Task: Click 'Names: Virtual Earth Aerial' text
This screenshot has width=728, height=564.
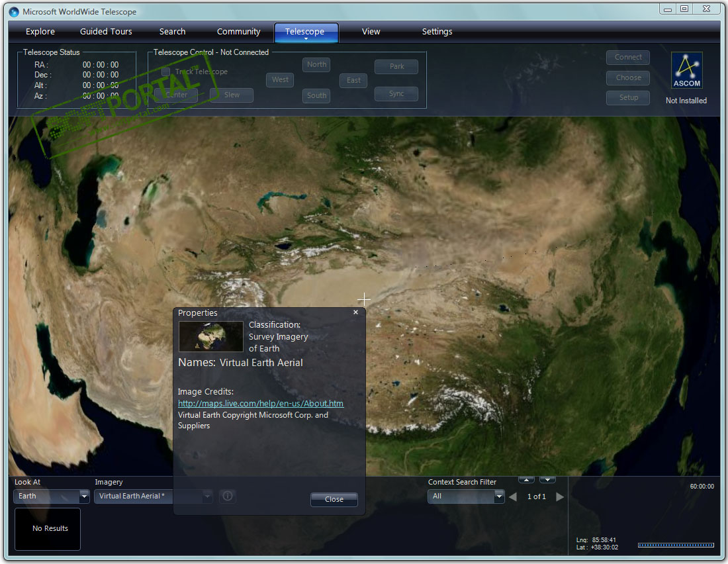Action: click(x=240, y=362)
